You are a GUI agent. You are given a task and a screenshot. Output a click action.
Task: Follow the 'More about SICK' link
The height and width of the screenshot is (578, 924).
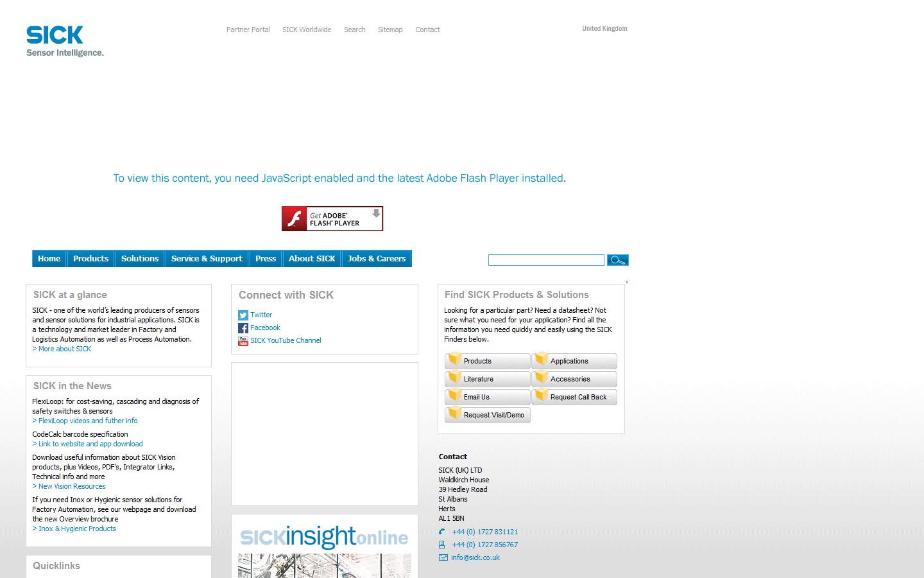tap(64, 349)
